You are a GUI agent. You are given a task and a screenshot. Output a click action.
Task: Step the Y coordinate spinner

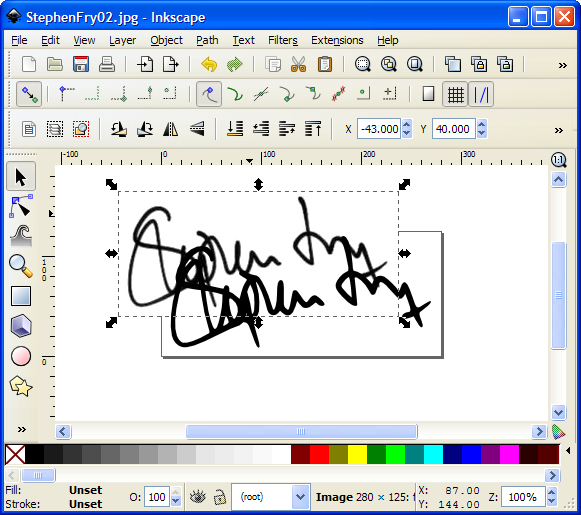click(x=481, y=129)
